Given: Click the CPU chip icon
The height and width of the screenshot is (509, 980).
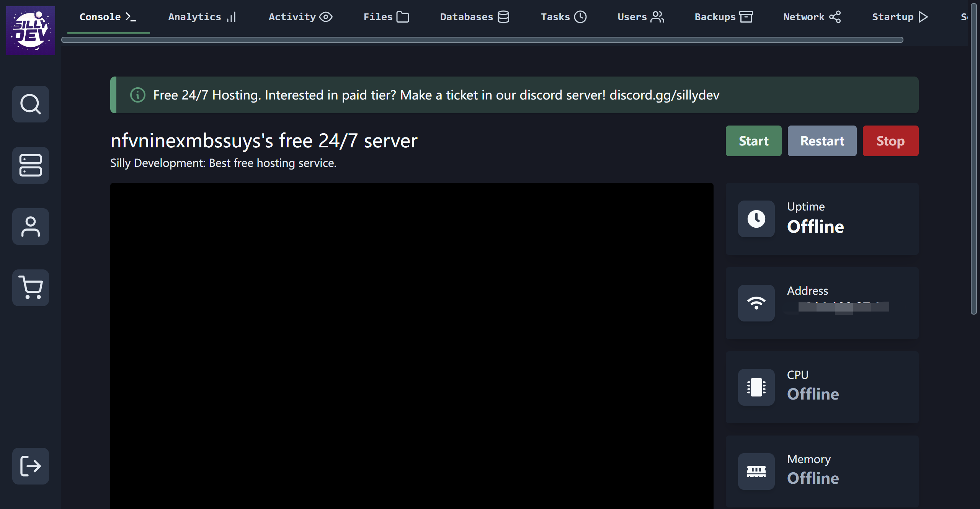Looking at the screenshot, I should click(756, 387).
